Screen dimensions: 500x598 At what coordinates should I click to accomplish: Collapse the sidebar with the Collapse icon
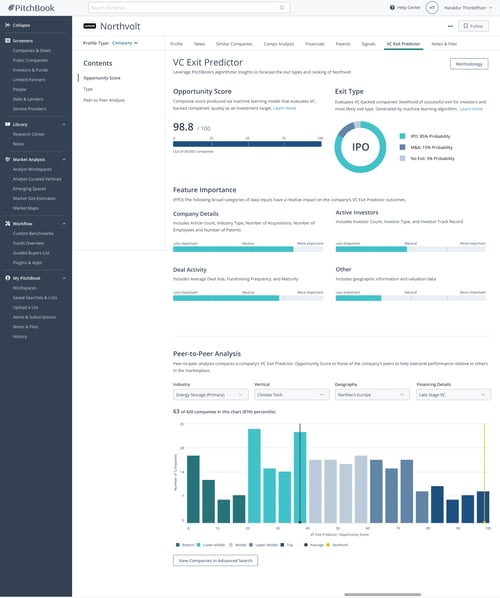point(7,25)
